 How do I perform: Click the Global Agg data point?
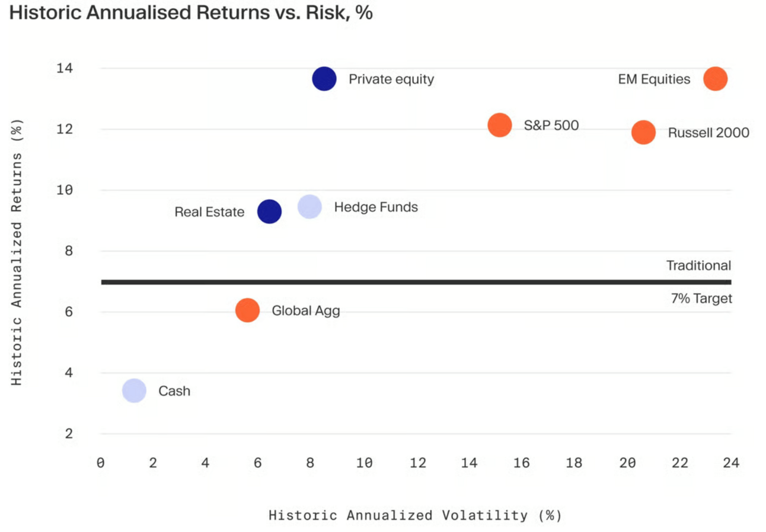247,310
